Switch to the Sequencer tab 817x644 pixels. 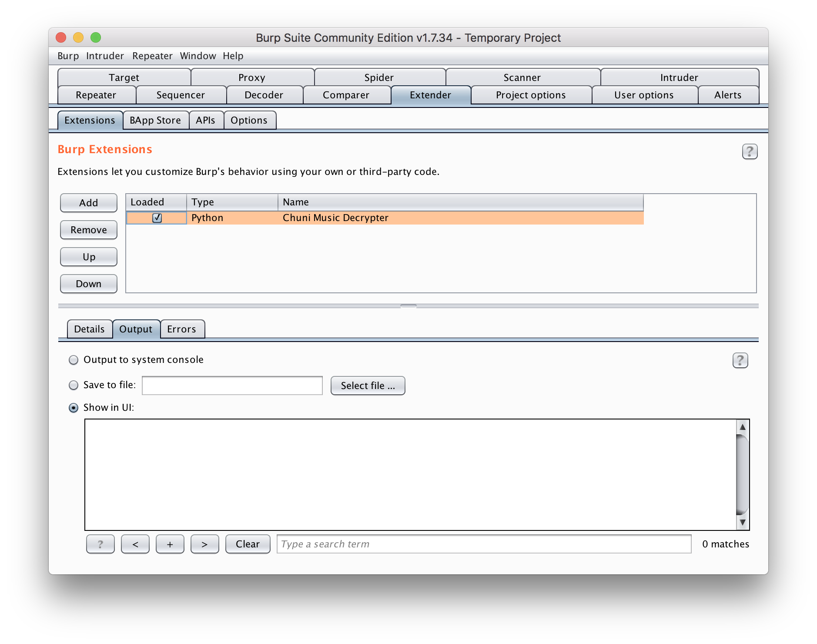tap(181, 95)
